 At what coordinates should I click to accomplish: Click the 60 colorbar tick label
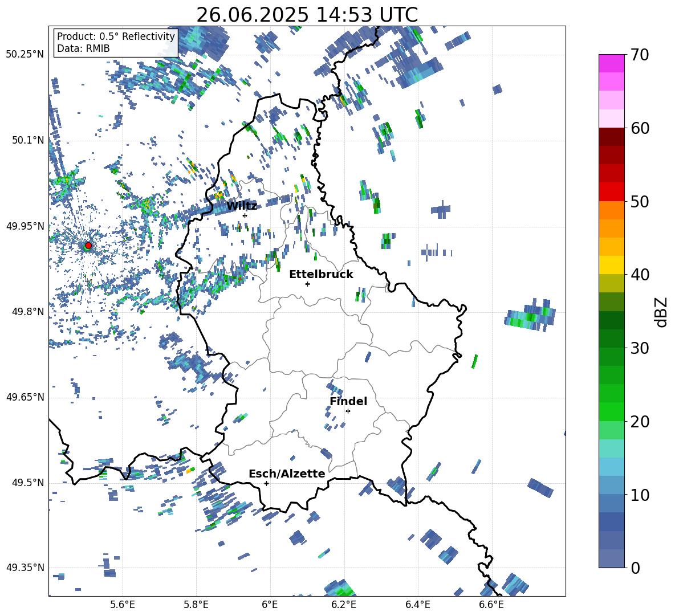[x=640, y=128]
